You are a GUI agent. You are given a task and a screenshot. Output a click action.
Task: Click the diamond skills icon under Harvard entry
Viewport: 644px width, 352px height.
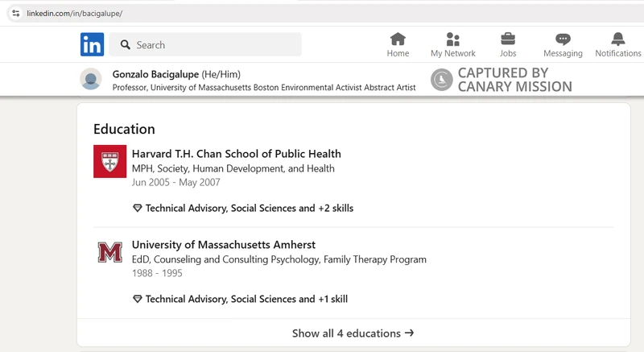pos(138,209)
